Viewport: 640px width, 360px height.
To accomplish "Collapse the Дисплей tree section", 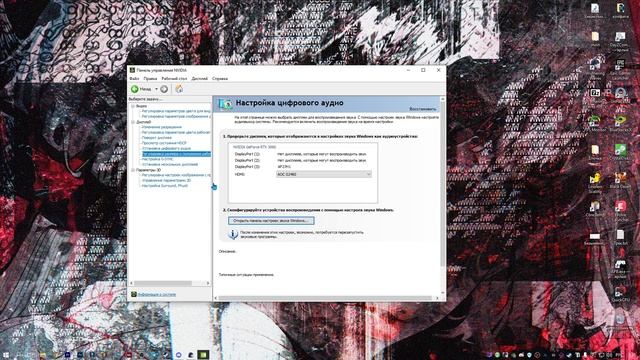I will click(133, 122).
